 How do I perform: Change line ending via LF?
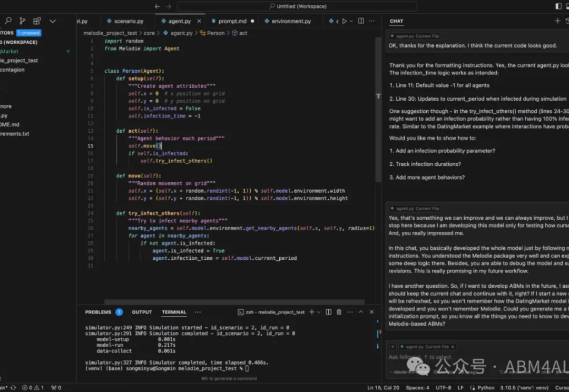tap(460, 388)
